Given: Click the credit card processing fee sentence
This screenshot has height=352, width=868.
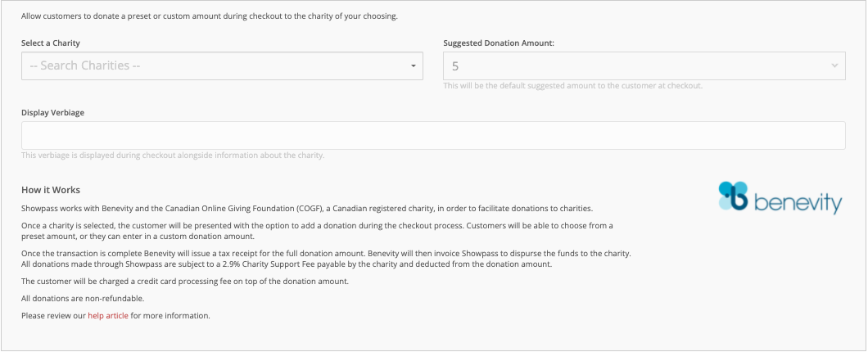Looking at the screenshot, I should tap(185, 281).
